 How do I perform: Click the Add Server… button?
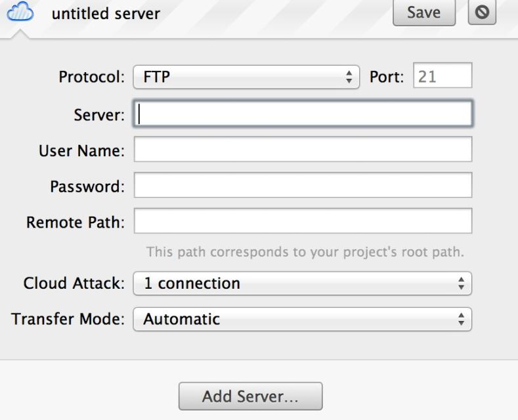[x=250, y=396]
